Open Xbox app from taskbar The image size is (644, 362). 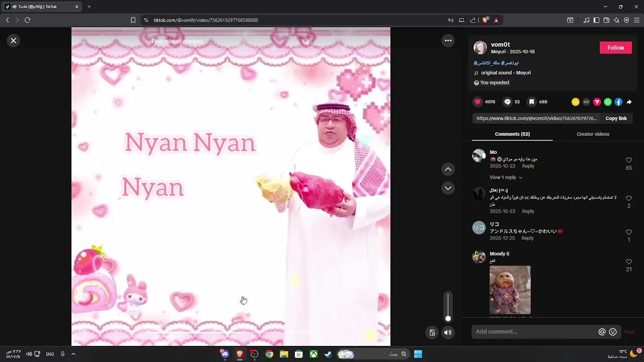point(313,354)
